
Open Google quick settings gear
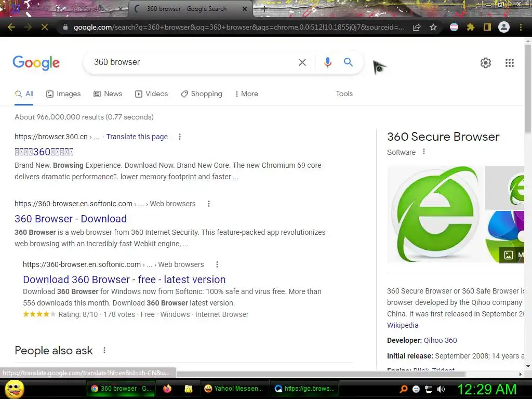click(x=486, y=63)
